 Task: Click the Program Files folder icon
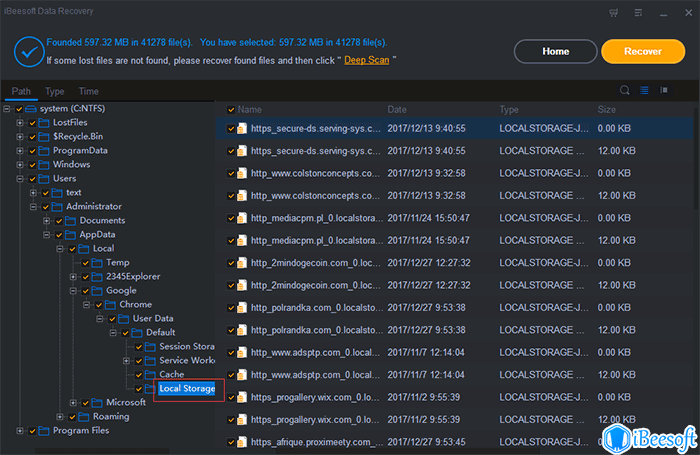pyautogui.click(x=44, y=431)
